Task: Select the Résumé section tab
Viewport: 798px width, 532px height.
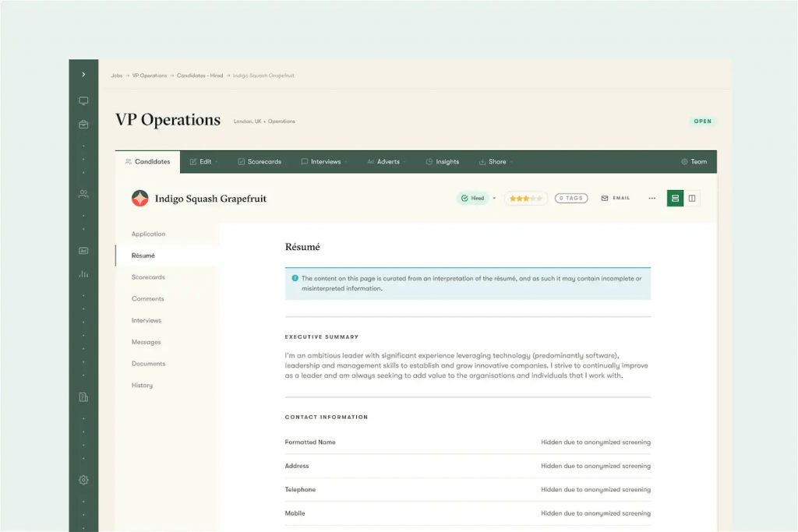Action: pyautogui.click(x=143, y=255)
